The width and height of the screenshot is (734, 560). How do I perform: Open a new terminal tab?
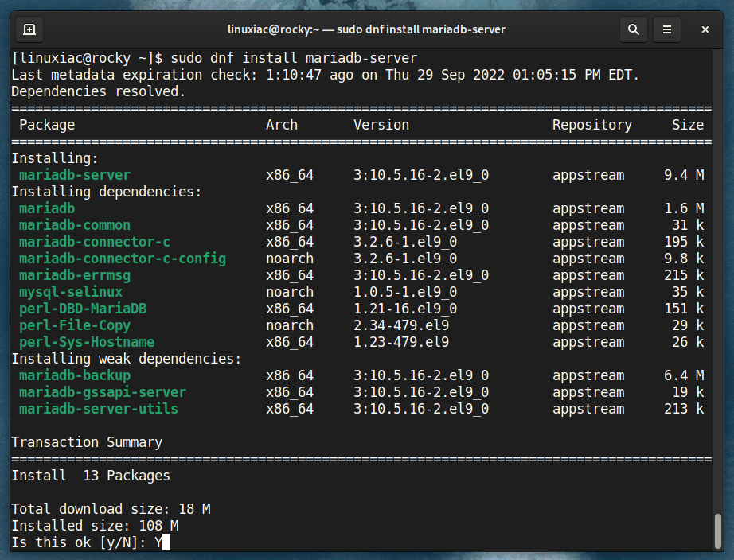coord(29,29)
